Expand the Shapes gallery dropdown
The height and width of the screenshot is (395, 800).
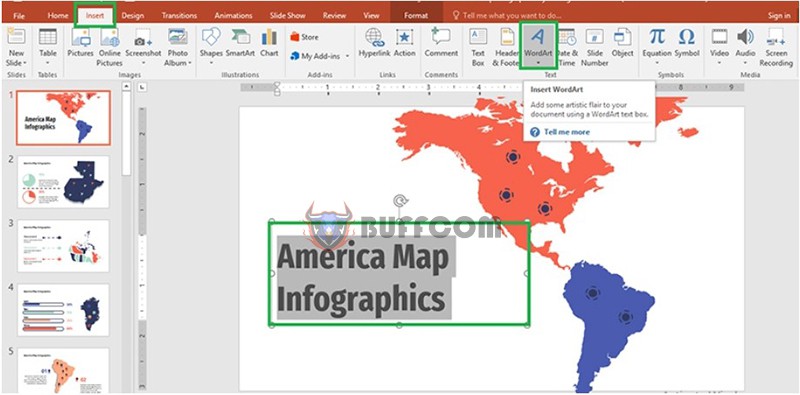tap(211, 63)
